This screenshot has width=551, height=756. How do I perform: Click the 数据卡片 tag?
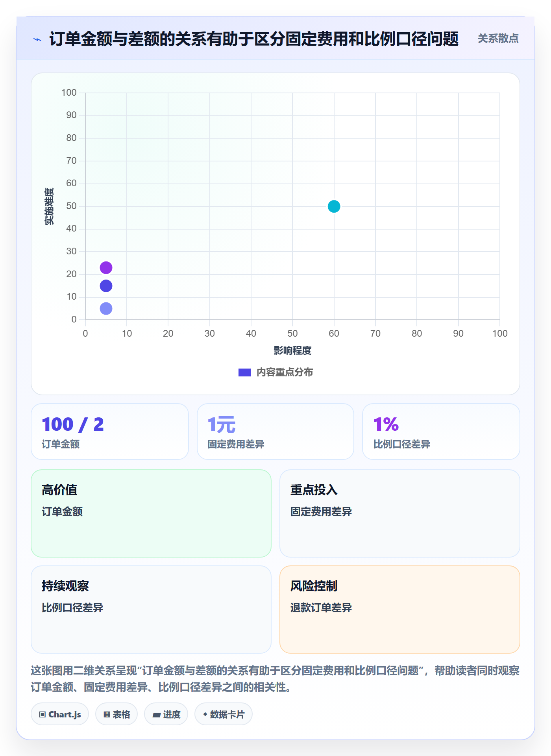pyautogui.click(x=224, y=714)
